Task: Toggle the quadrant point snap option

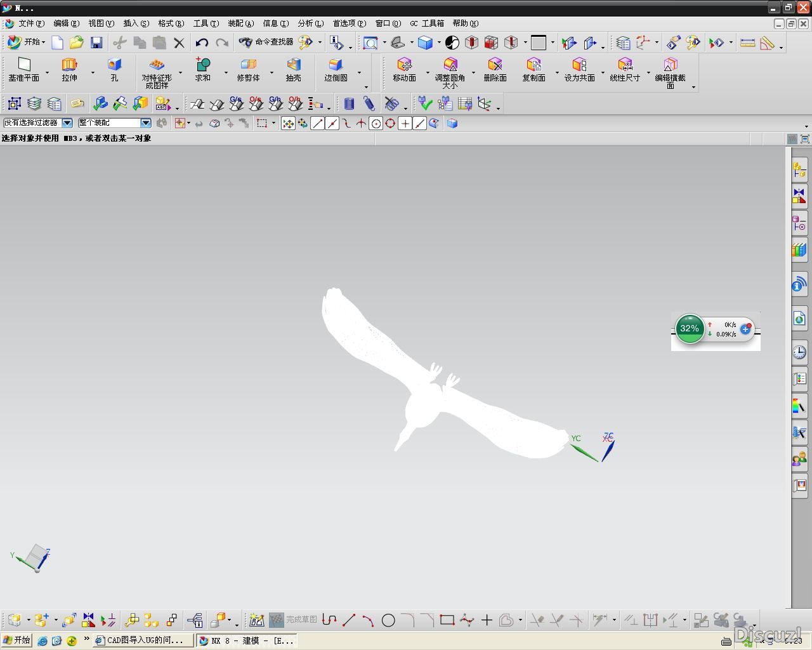Action: [x=391, y=124]
